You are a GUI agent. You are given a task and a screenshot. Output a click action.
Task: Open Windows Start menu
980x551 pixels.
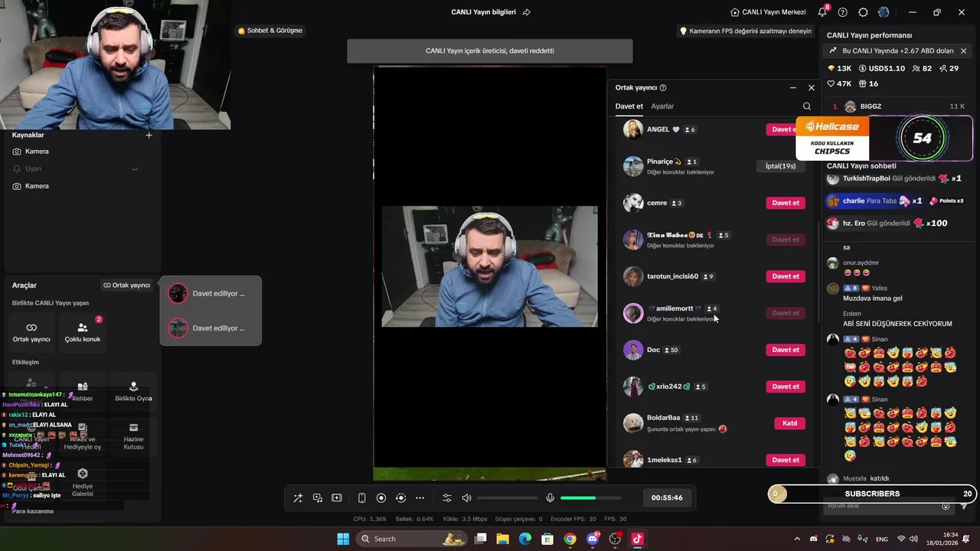click(343, 539)
